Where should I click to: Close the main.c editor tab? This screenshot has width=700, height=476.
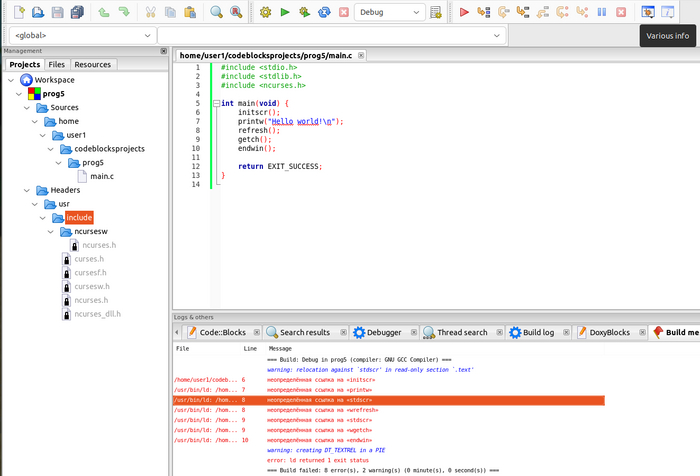[361, 55]
